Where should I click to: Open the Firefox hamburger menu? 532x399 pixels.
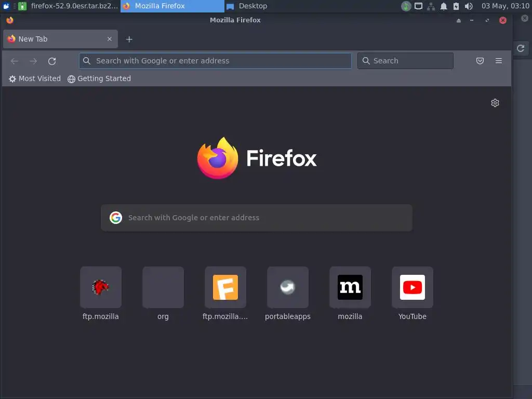coord(498,61)
